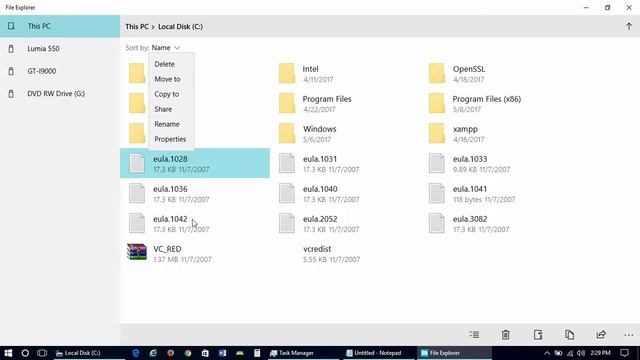The height and width of the screenshot is (360, 640).
Task: Open DVD RW Drive (G:) in sidebar
Action: (60, 93)
